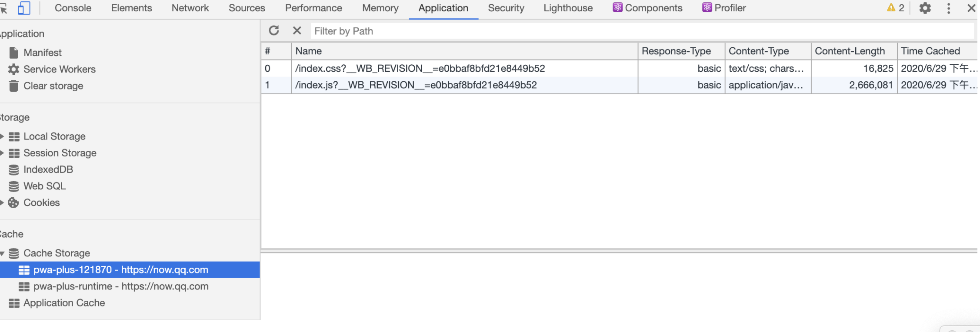Click the Session Storage grid icon
This screenshot has height=332, width=980.
click(14, 153)
